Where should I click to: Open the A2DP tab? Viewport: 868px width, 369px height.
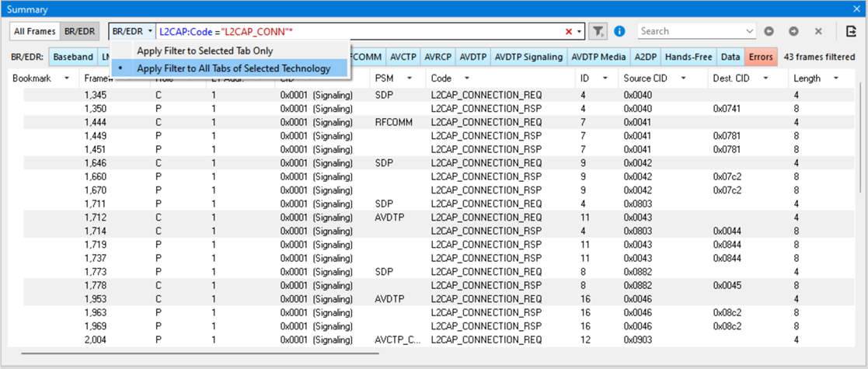[646, 57]
